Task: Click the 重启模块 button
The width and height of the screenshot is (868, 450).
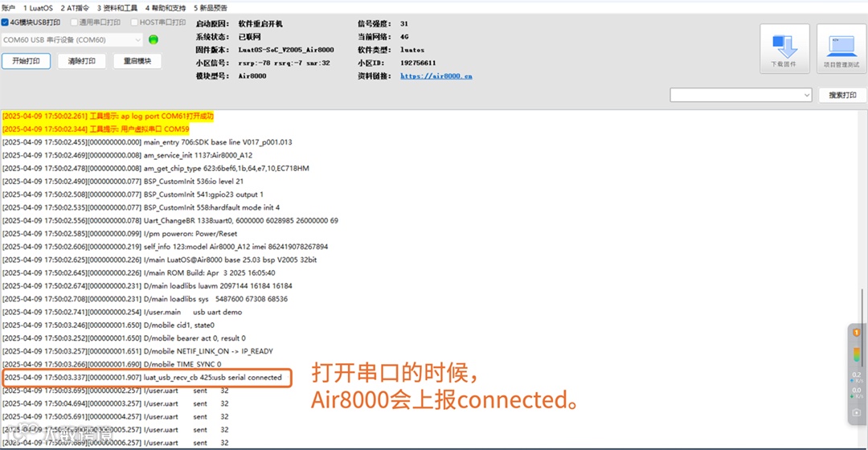Action: [137, 61]
